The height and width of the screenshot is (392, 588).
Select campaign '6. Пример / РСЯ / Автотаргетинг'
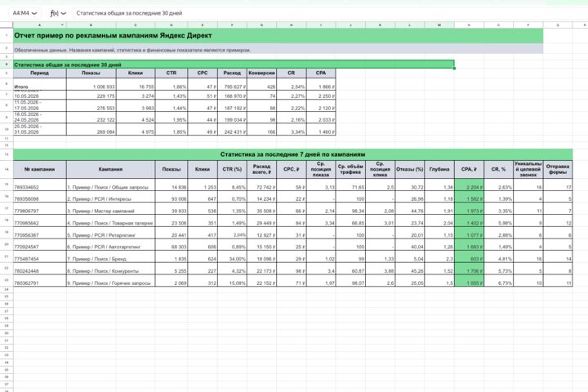click(110, 244)
